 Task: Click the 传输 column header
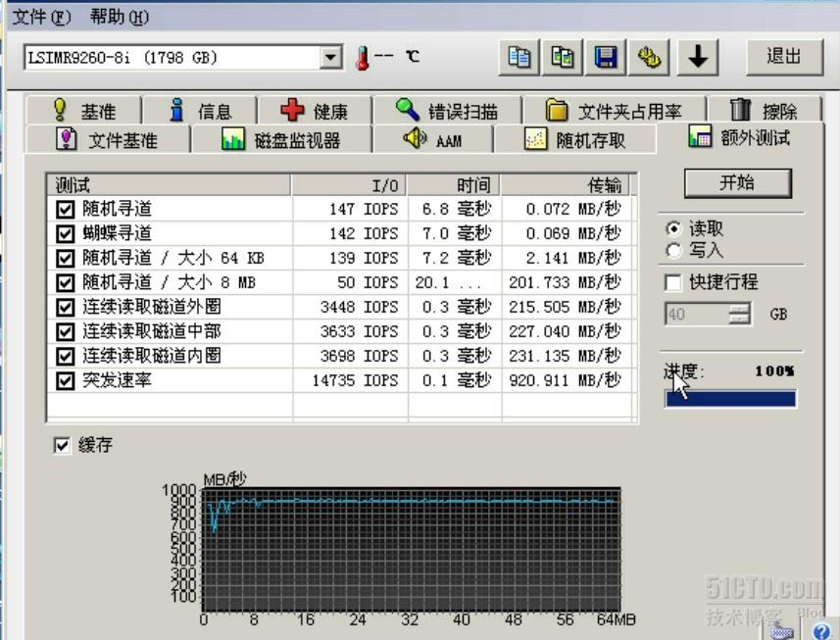566,185
